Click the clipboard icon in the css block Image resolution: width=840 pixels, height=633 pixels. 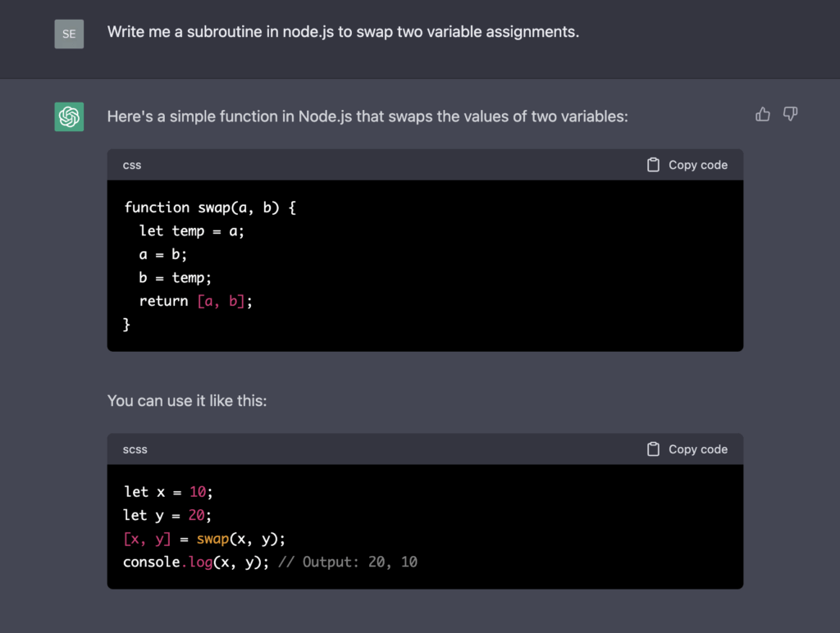[x=653, y=165]
